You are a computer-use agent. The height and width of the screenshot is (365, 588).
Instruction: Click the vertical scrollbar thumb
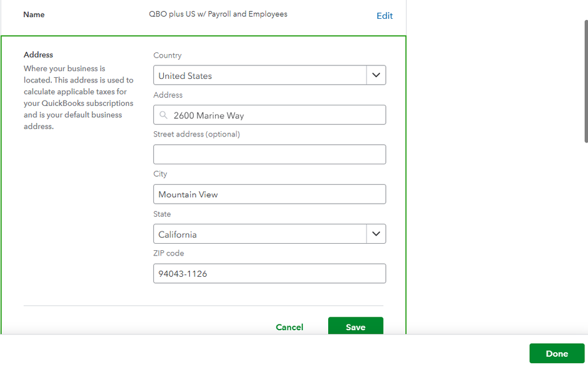point(585,82)
